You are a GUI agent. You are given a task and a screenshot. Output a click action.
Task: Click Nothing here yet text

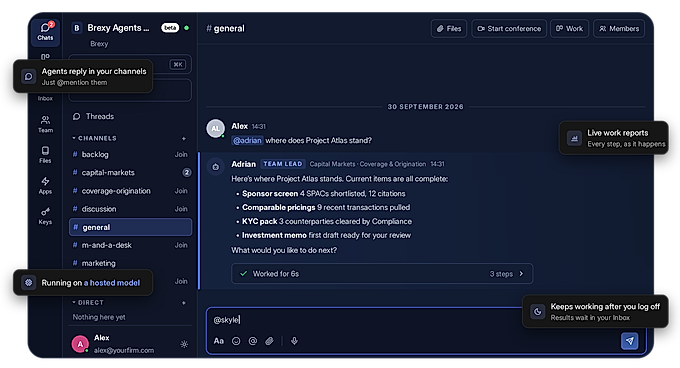point(99,317)
